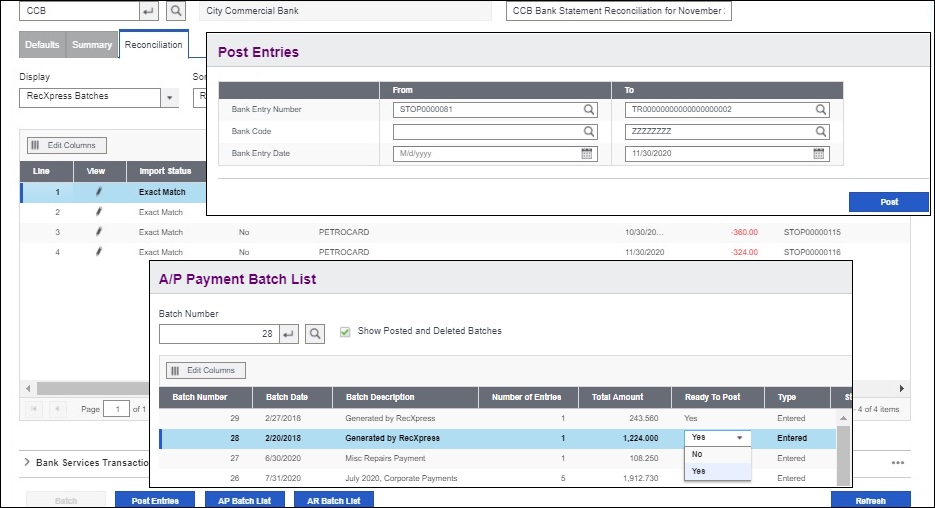Image resolution: width=935 pixels, height=508 pixels.
Task: Click the horizontal scrollbar right arrow
Action: [903, 388]
